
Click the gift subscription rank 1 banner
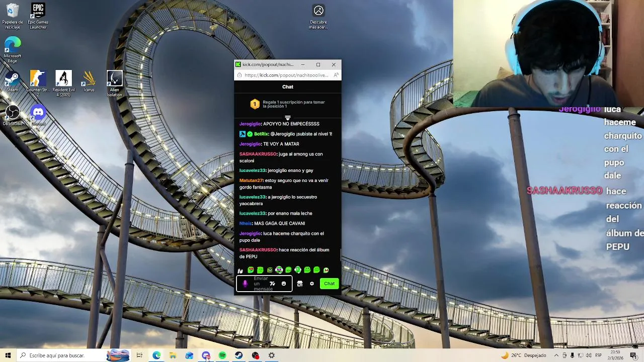pos(287,104)
